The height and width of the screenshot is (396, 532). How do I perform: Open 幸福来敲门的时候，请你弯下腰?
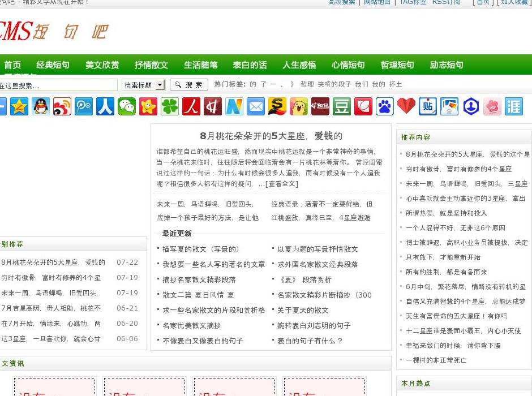(x=453, y=346)
